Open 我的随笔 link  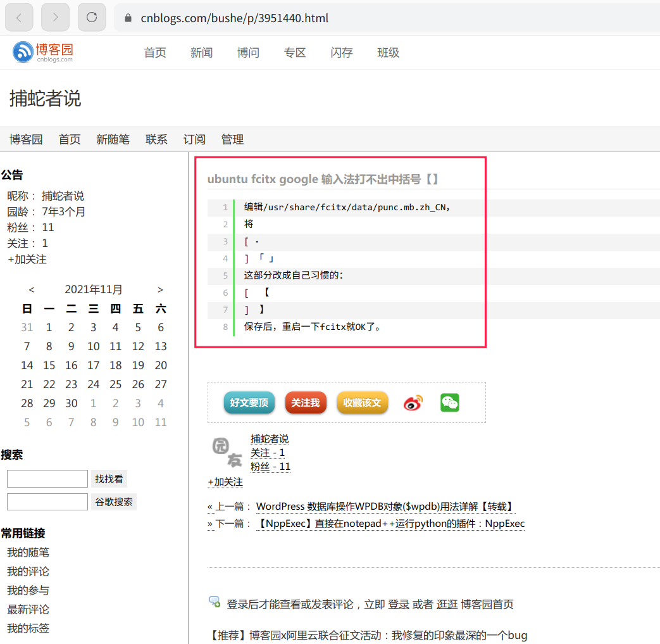click(28, 553)
